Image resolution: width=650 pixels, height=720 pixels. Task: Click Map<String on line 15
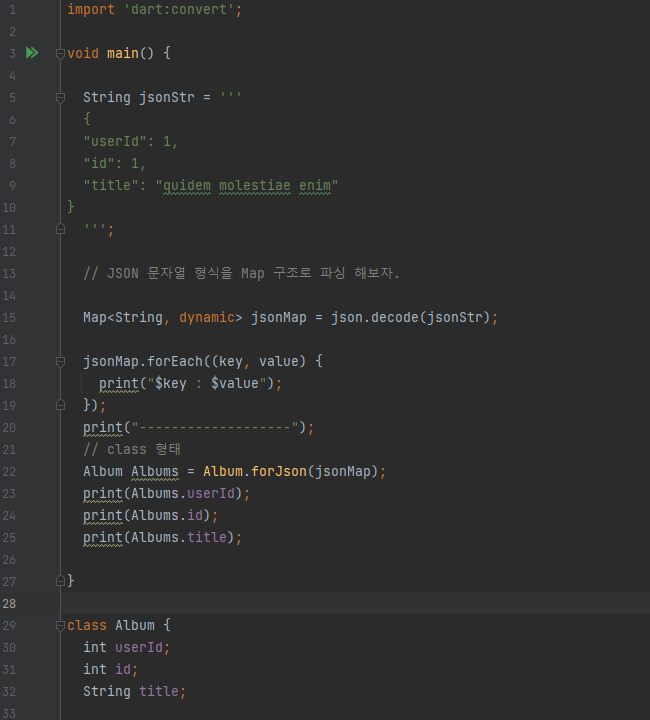click(x=123, y=317)
